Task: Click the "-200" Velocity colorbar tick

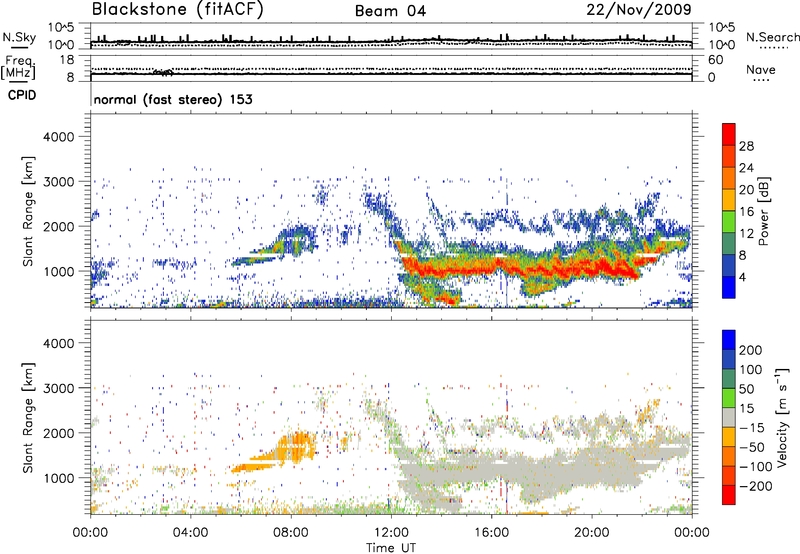Action: click(x=756, y=486)
